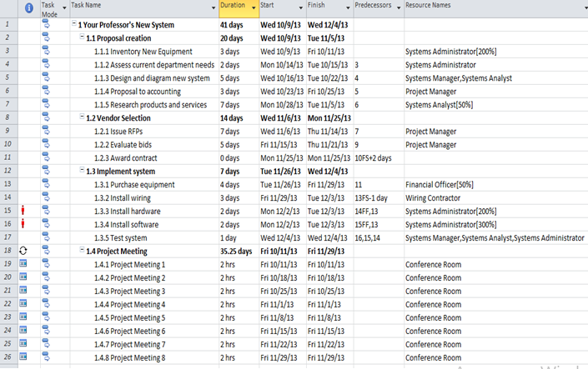
Task: Collapse the 1.2 Vendor Selection summary task
Action: pyautogui.click(x=82, y=117)
